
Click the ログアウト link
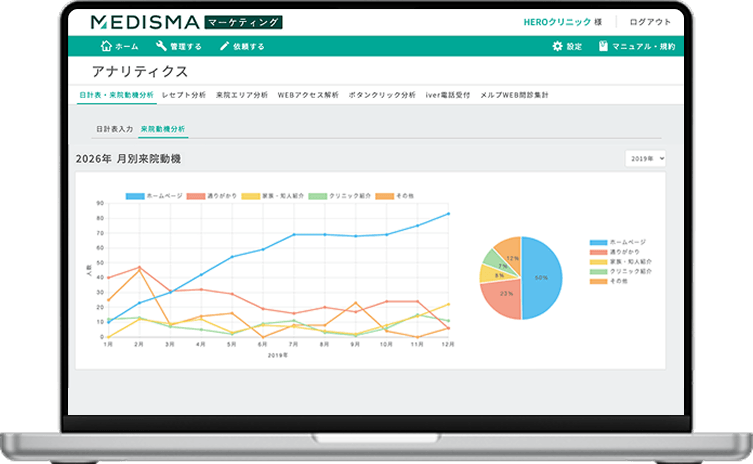point(650,22)
